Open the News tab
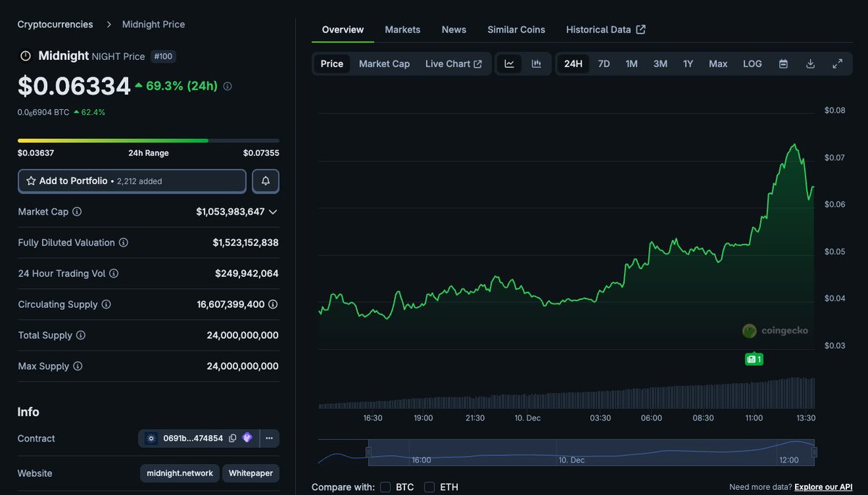This screenshot has height=495, width=868. point(454,30)
